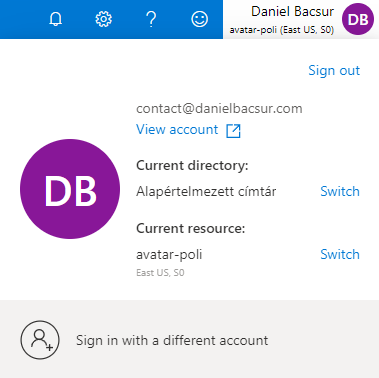The height and width of the screenshot is (378, 379).
Task: Click the add-person icon
Action: coord(40,340)
